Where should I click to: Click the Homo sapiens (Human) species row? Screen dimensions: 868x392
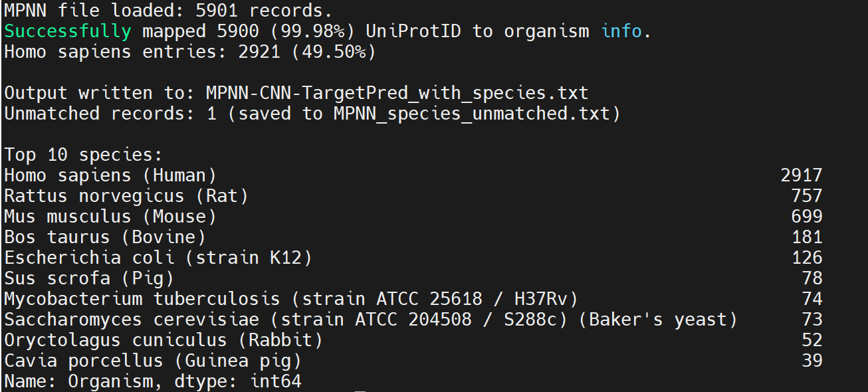pyautogui.click(x=110, y=175)
